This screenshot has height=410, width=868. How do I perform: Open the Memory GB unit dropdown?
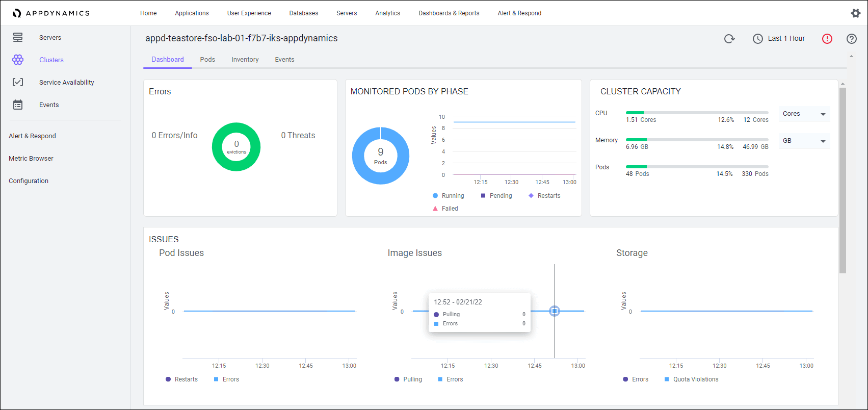pos(804,141)
